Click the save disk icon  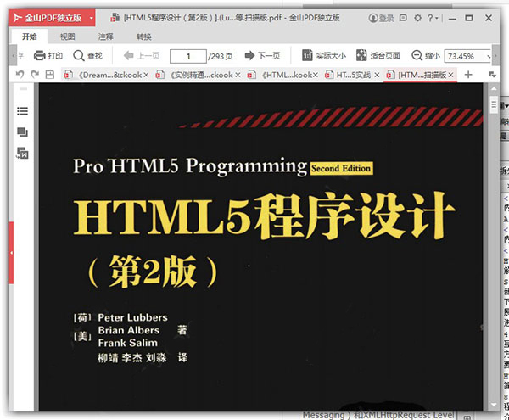pos(50,75)
